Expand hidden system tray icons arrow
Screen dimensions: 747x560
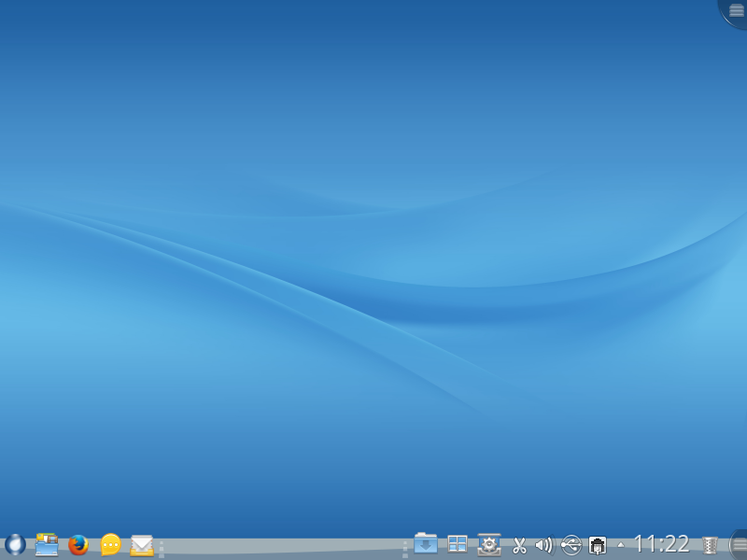[621, 545]
